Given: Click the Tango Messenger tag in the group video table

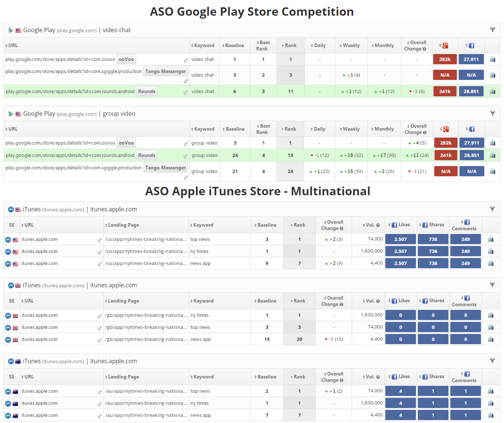Looking at the screenshot, I should pyautogui.click(x=165, y=168).
